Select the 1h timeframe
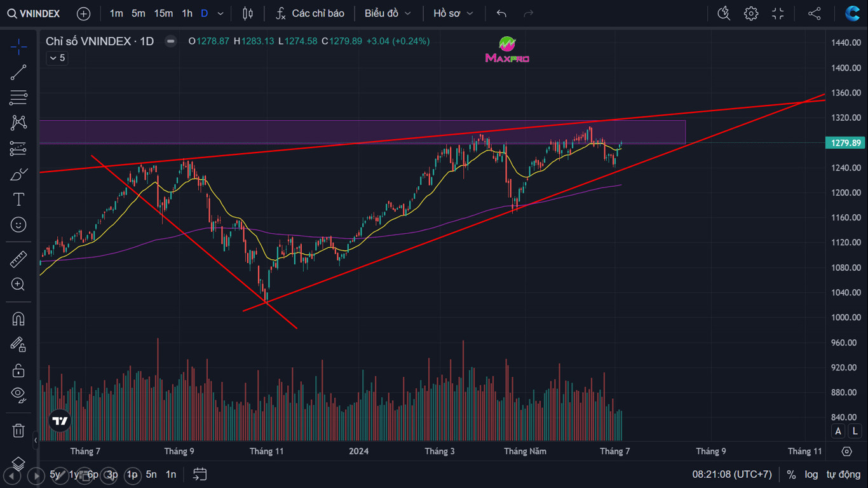The width and height of the screenshot is (868, 488). pyautogui.click(x=187, y=13)
